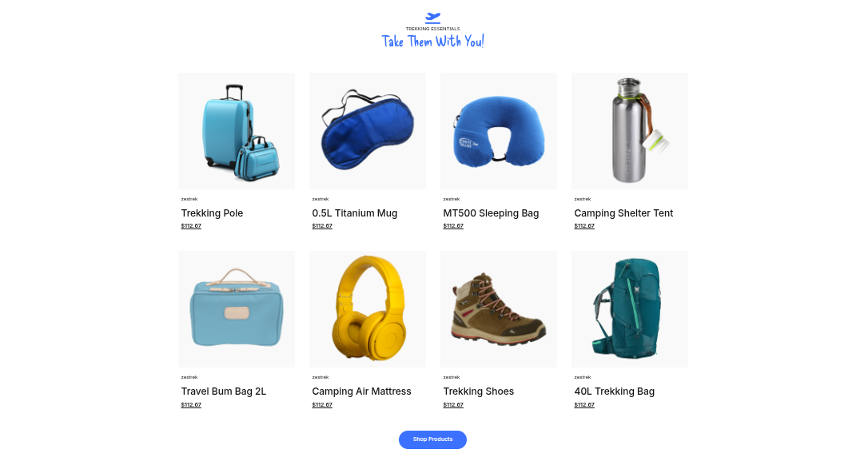Viewport: 868px width, 465px height.
Task: Click the airplane icon above Trekking Essentials
Action: coord(432,18)
